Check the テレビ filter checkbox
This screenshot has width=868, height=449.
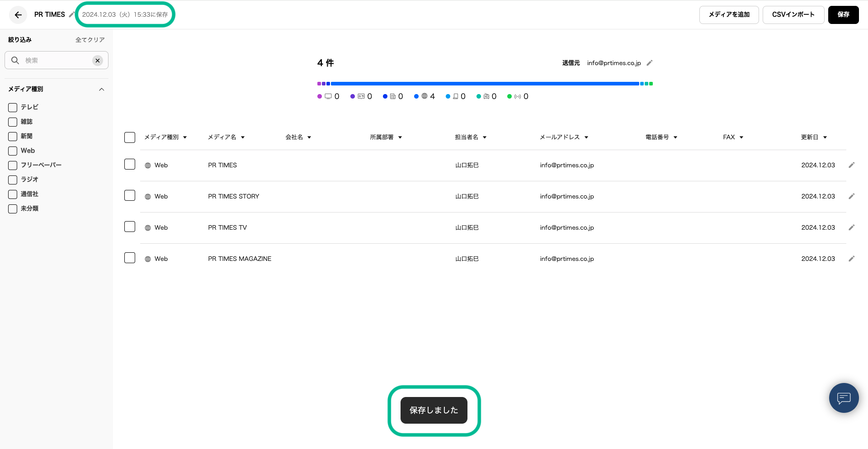pos(13,108)
